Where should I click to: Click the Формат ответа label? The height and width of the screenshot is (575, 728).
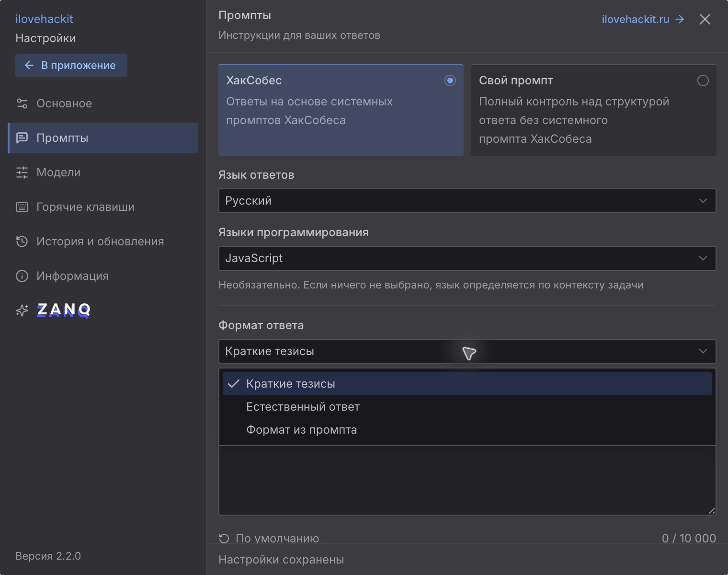(261, 325)
